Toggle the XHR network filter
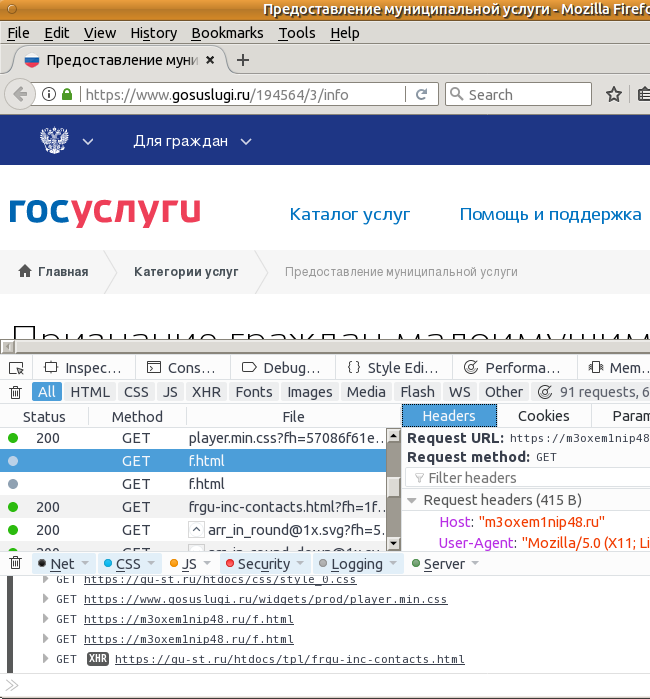650x699 pixels. coord(206,392)
